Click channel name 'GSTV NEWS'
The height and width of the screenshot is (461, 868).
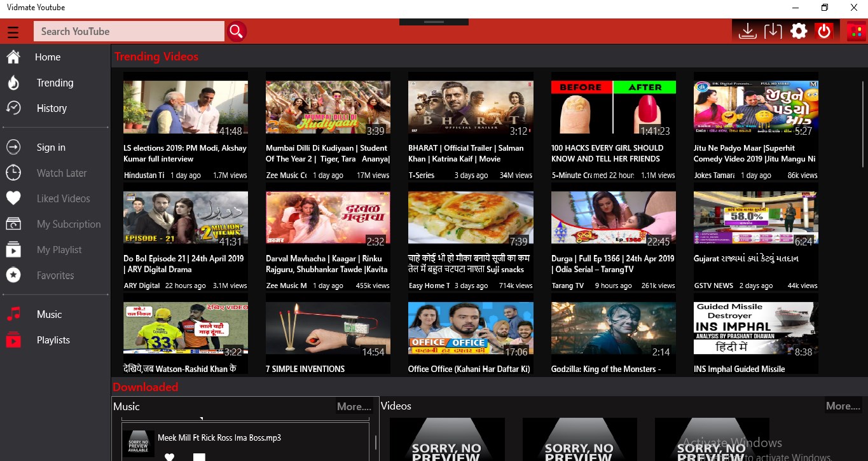tap(713, 286)
